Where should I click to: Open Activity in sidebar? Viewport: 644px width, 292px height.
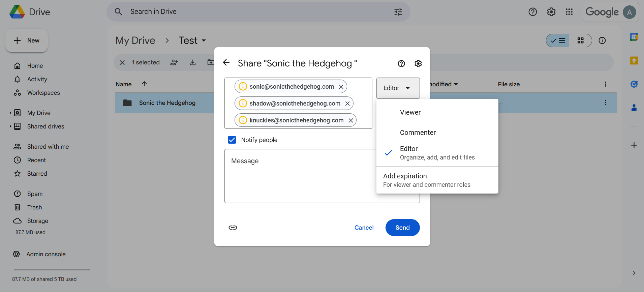coord(37,79)
